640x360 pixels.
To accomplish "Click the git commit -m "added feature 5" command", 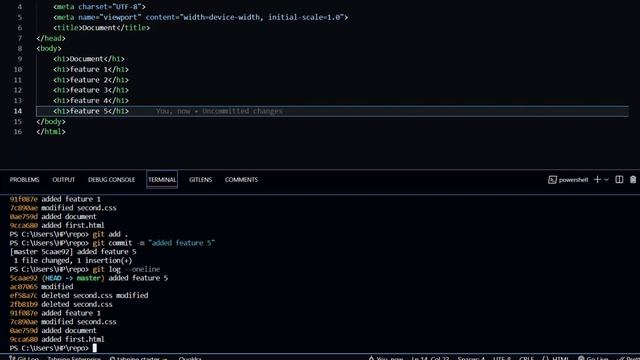I will click(153, 243).
